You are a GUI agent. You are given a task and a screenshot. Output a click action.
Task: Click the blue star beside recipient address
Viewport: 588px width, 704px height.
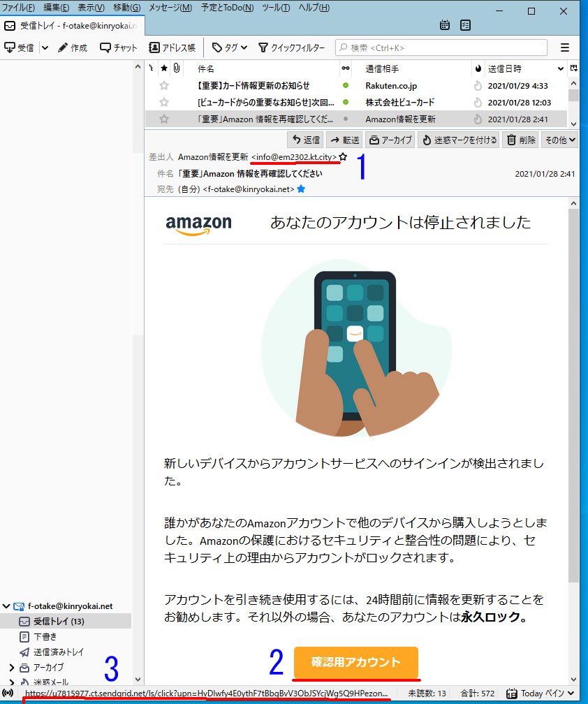(301, 189)
